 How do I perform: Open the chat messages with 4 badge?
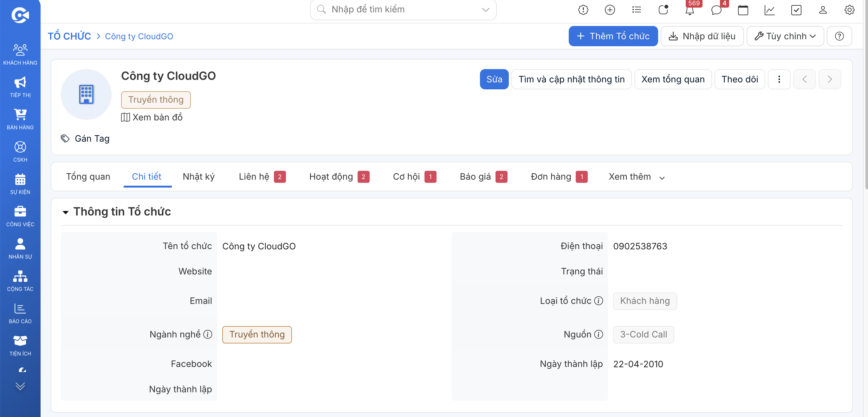pos(716,10)
